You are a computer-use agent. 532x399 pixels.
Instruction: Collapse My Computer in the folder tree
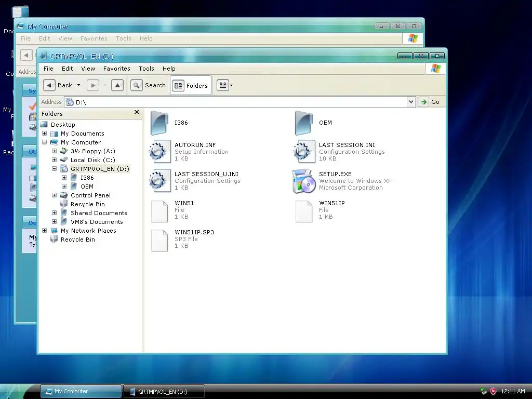(45, 142)
